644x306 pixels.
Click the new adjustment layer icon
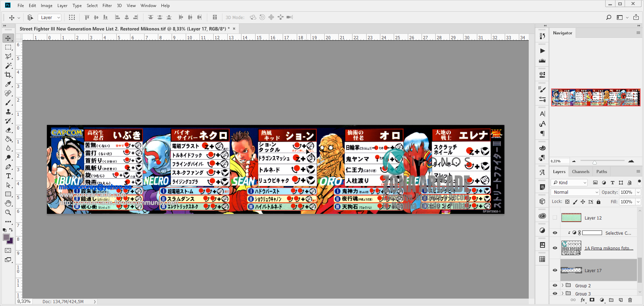pyautogui.click(x=602, y=300)
